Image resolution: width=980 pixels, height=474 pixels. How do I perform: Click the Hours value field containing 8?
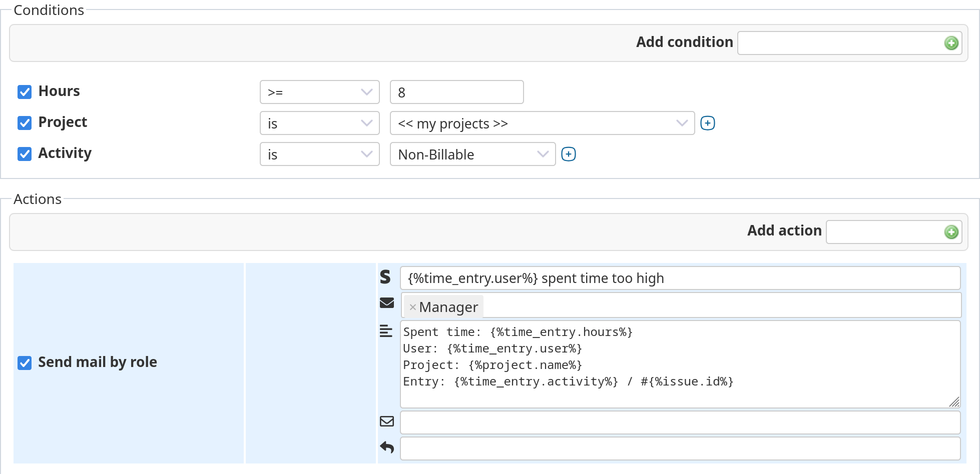pyautogui.click(x=456, y=92)
